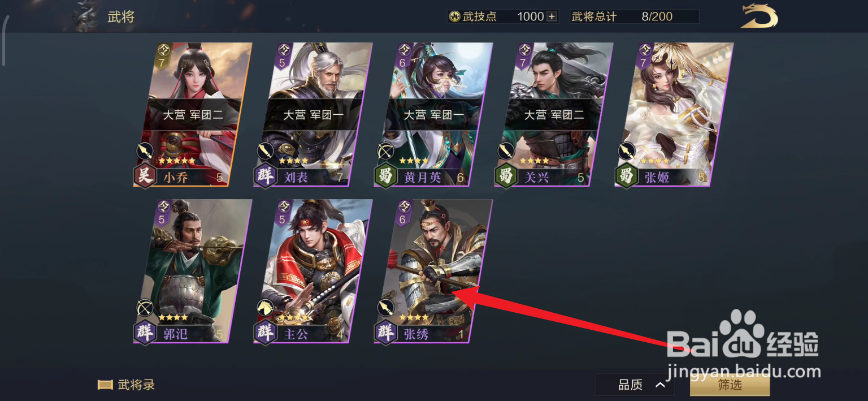Screen dimensions: 868x401
Task: Add skill points with the plus icon
Action: (552, 17)
